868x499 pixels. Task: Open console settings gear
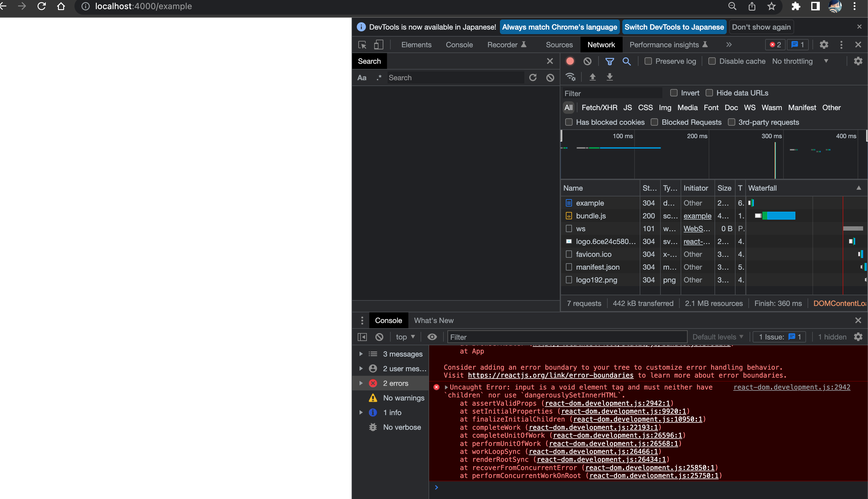(x=858, y=337)
